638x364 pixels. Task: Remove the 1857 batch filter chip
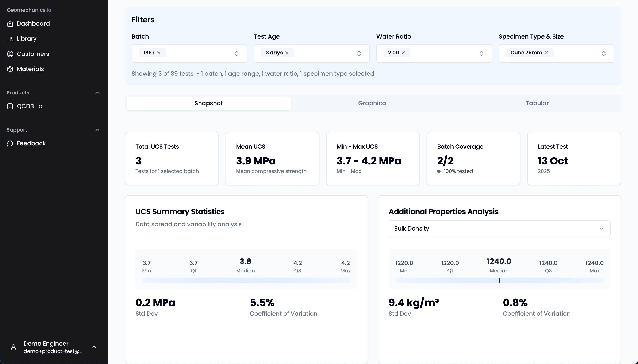pos(159,53)
